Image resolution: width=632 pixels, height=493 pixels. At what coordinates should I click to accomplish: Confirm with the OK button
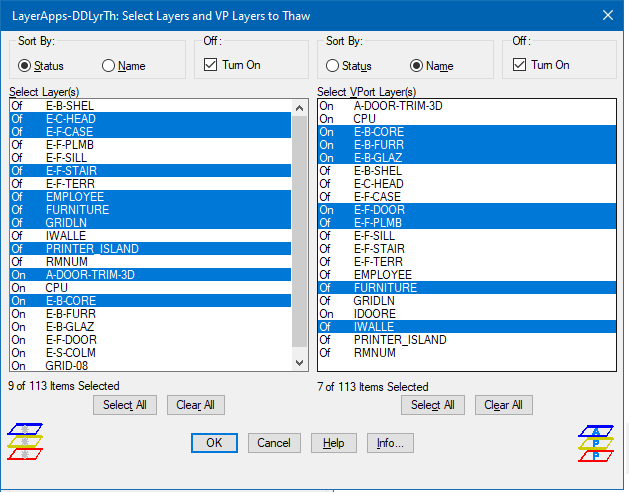click(x=214, y=443)
